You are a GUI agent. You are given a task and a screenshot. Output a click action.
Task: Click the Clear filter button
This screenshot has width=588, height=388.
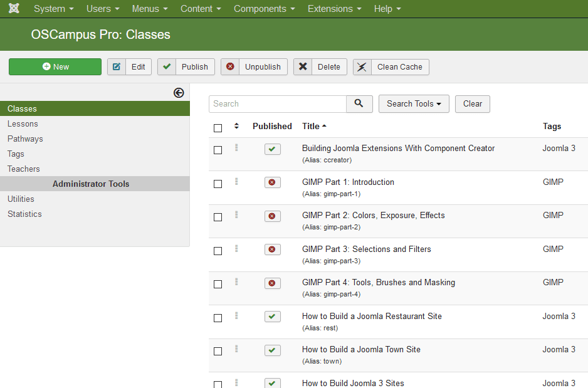point(473,103)
